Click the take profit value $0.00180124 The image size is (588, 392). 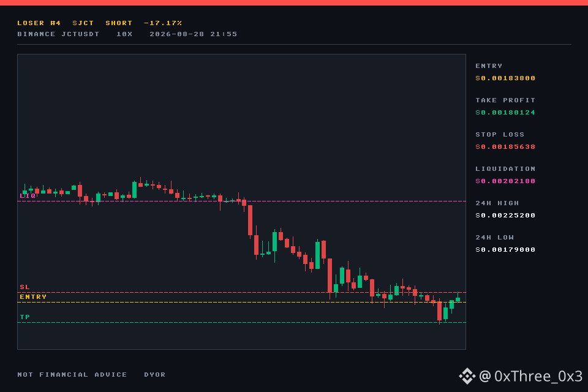505,113
